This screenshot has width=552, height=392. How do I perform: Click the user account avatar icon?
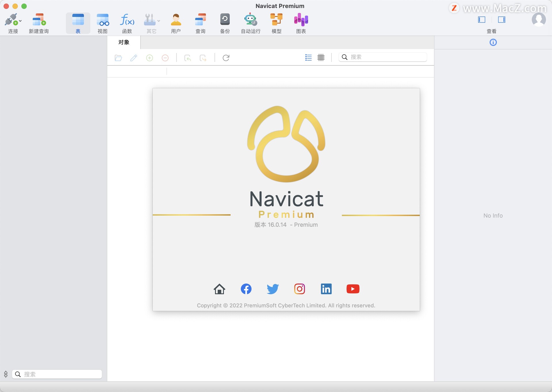point(539,20)
